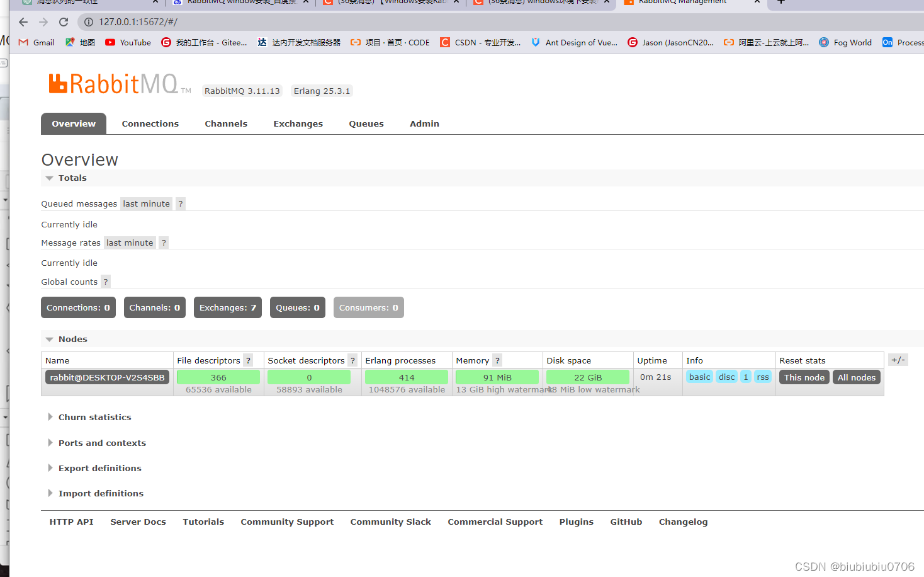Click the Queues: 0 count button
Screen dimensions: 924x577
[x=298, y=307]
